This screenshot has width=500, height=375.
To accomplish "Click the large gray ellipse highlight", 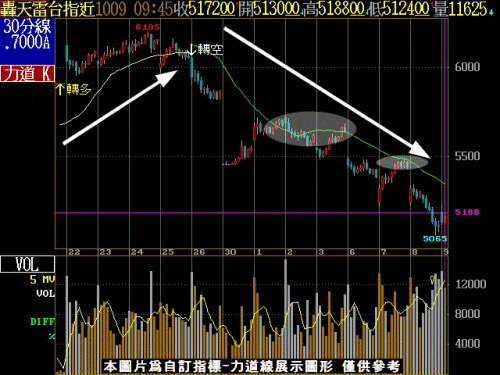I will 311,129.
